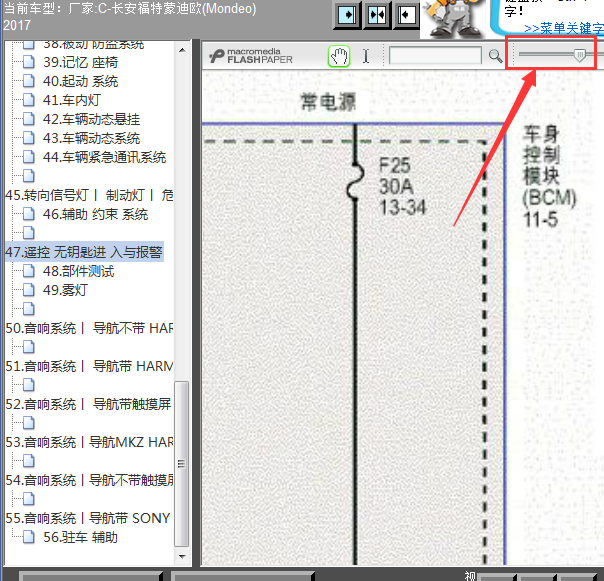The height and width of the screenshot is (581, 604).
Task: Open the 菜单关键字 link
Action: click(564, 28)
